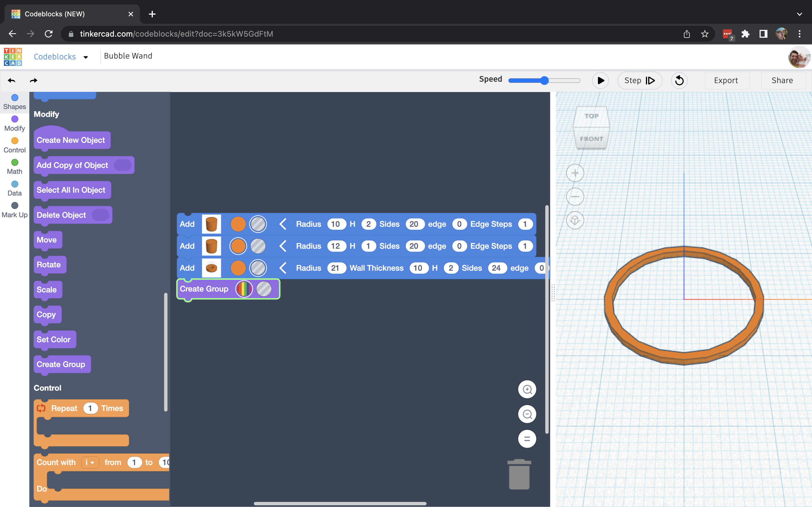812x507 pixels.
Task: Open the variable i dropdown in Count block
Action: click(90, 462)
